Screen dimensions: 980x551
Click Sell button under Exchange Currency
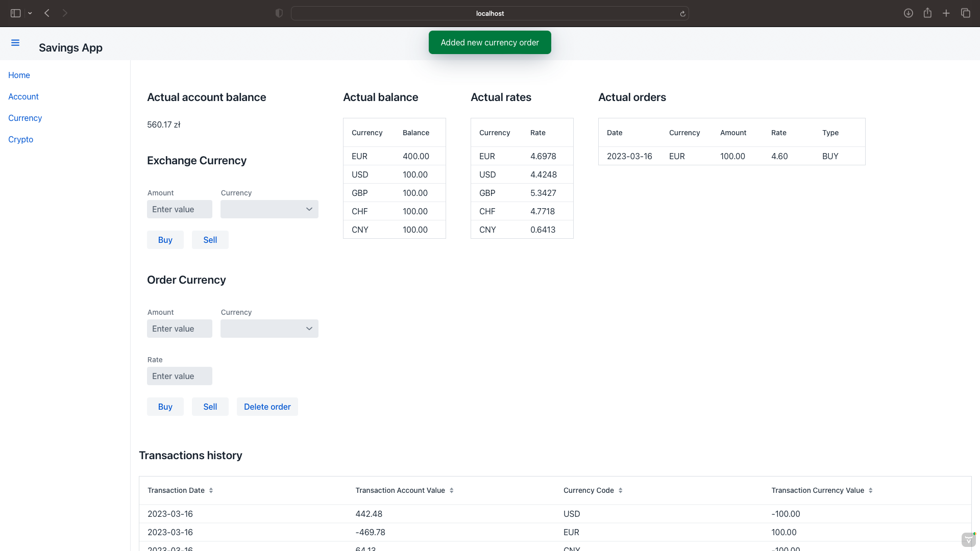(x=210, y=240)
